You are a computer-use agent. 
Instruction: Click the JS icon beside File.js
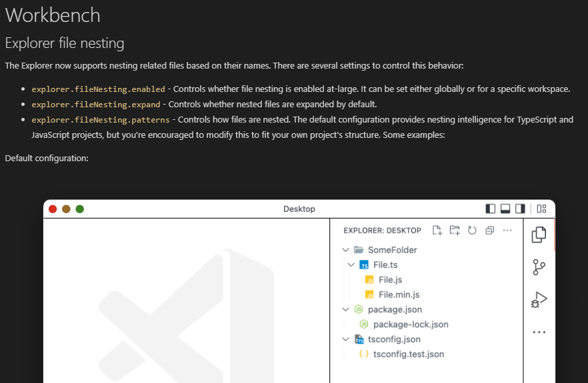pos(369,280)
